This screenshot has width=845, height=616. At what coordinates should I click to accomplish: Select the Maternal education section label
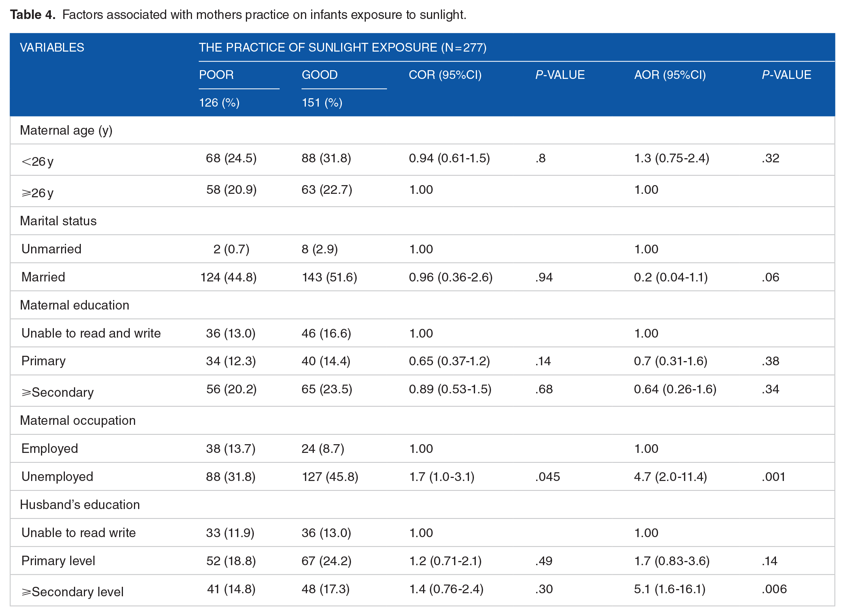coord(75,305)
